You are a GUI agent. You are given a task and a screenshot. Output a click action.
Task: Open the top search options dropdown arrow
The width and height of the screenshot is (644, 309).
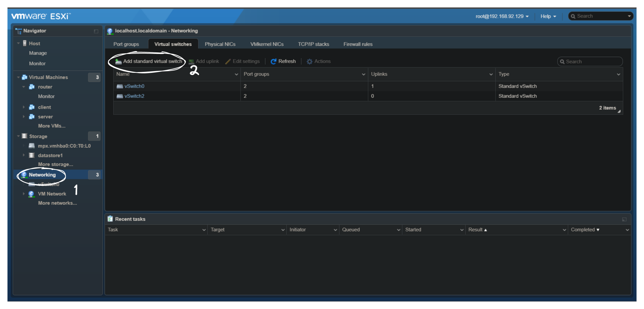629,16
